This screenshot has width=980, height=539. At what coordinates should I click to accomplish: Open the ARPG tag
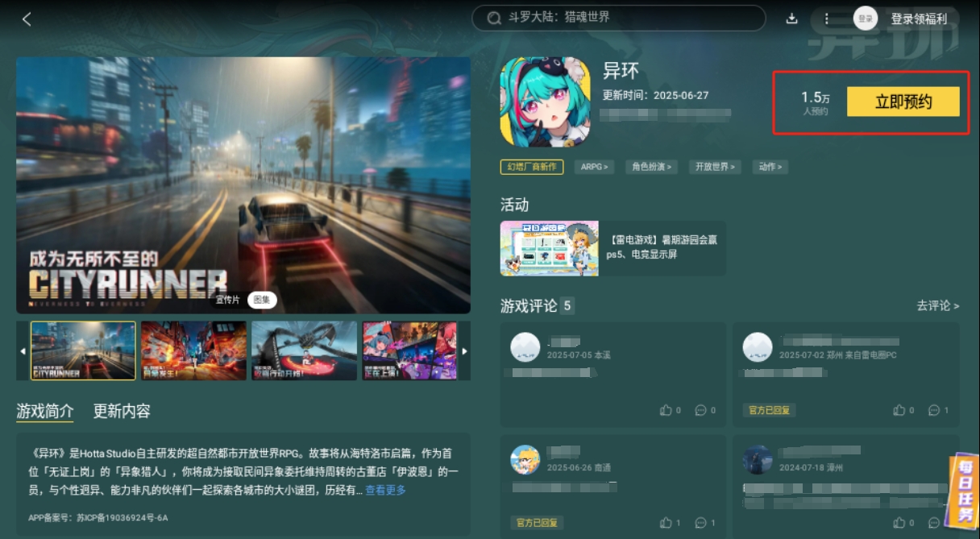pyautogui.click(x=595, y=167)
